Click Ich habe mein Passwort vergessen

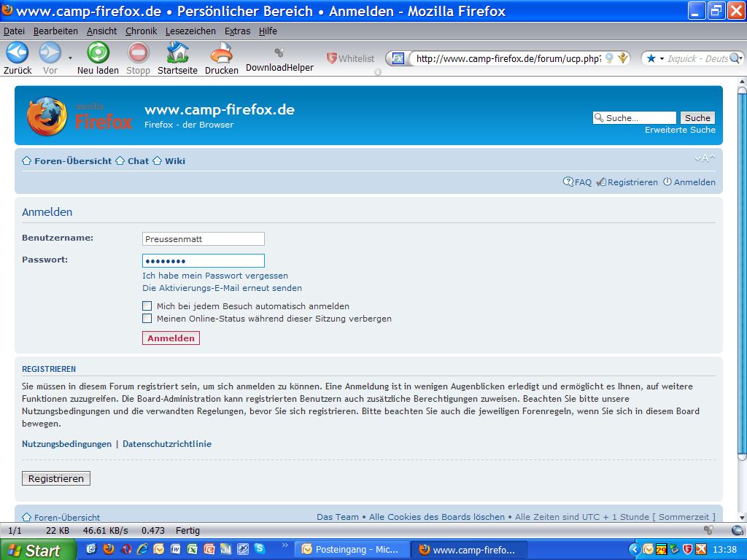215,276
